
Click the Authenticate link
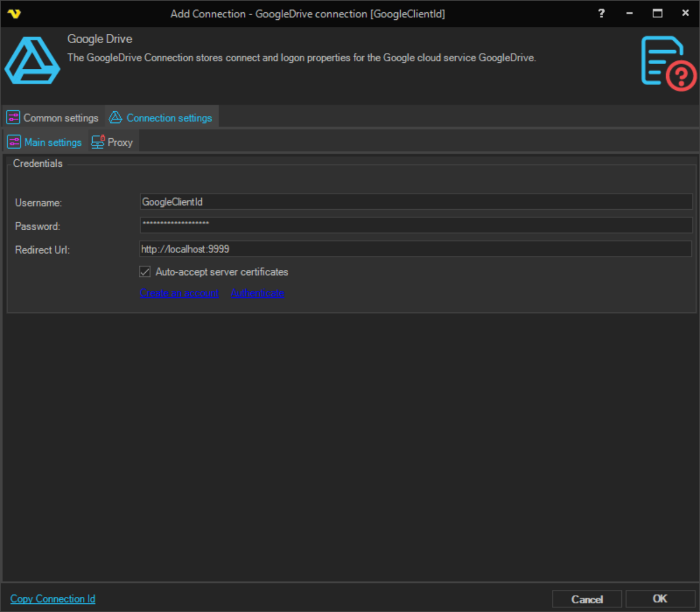[257, 293]
